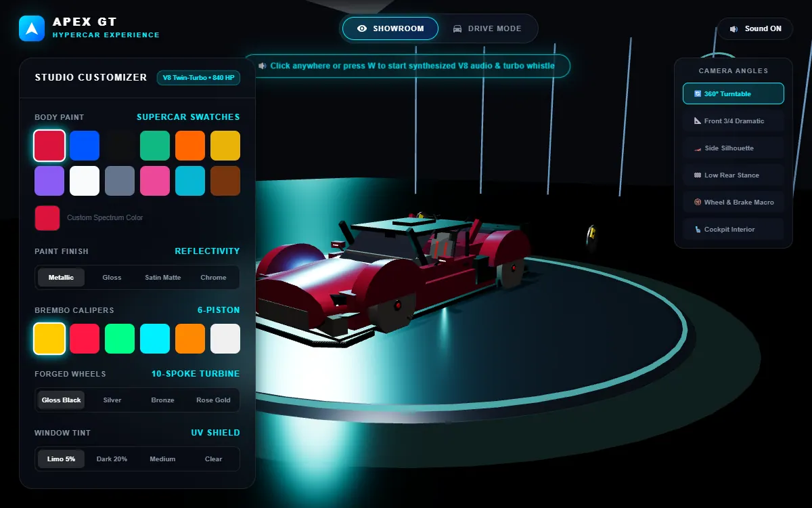Screen dimensions: 812x508
Task: Switch to Drive Mode
Action: [487, 28]
